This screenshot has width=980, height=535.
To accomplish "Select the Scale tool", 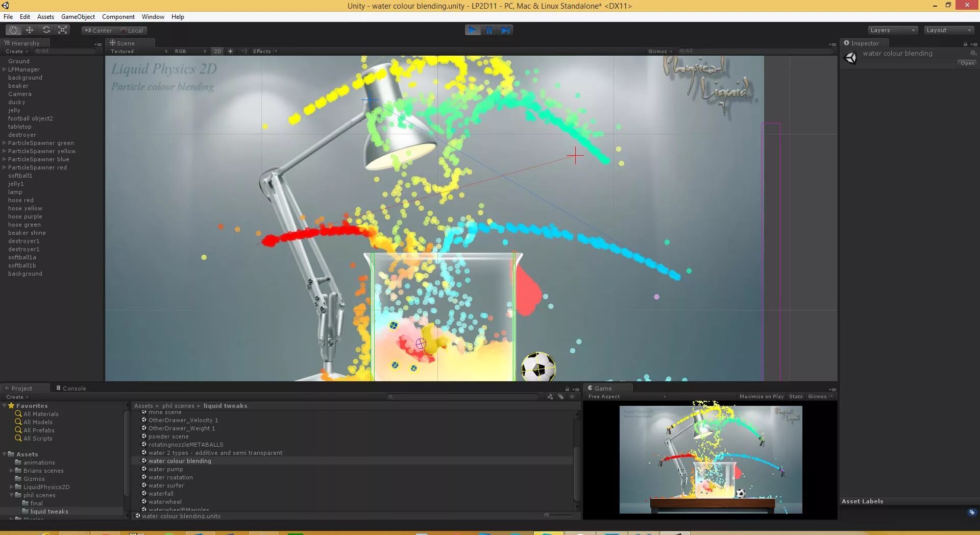I will click(x=62, y=30).
